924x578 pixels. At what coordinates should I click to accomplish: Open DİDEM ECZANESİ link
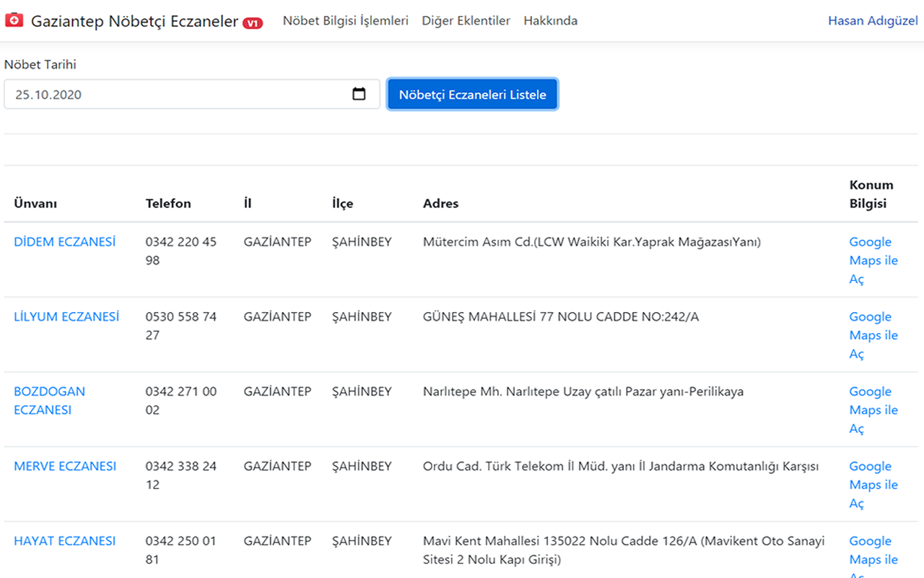tap(65, 242)
